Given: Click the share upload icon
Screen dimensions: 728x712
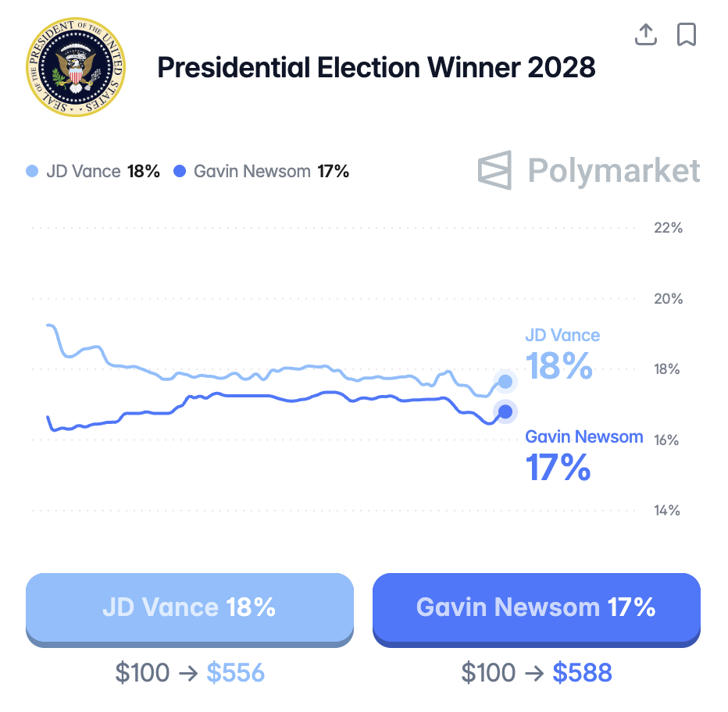Looking at the screenshot, I should pos(645,34).
